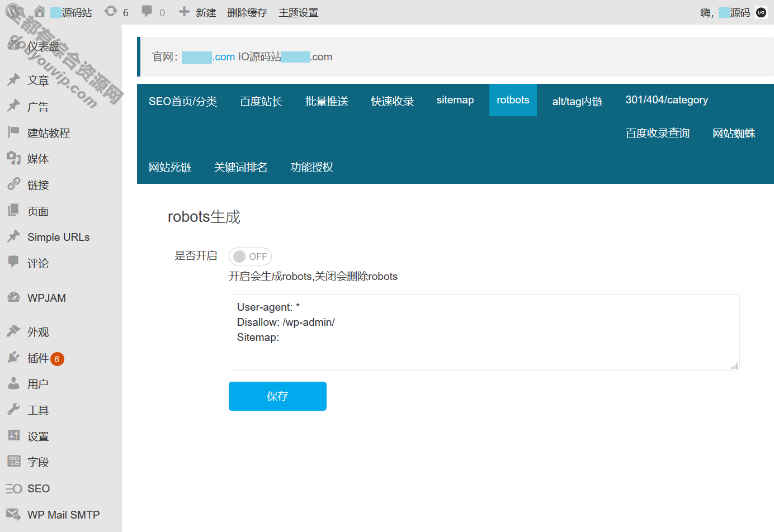Click 删除缓存 in admin bar

(247, 12)
